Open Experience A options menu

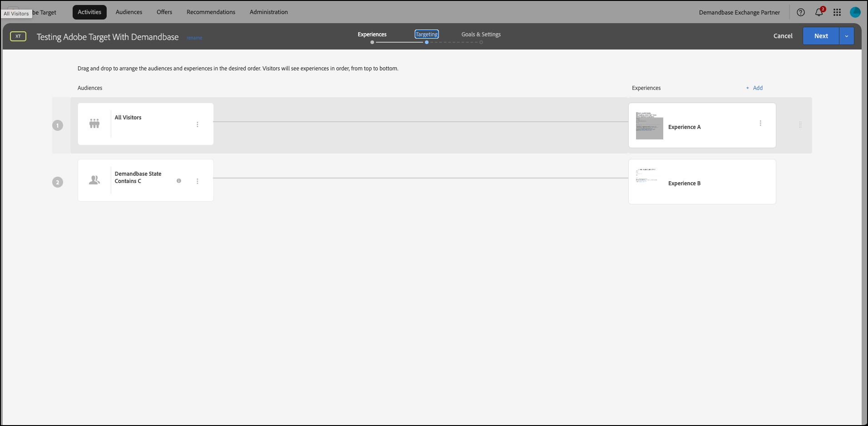coord(760,123)
